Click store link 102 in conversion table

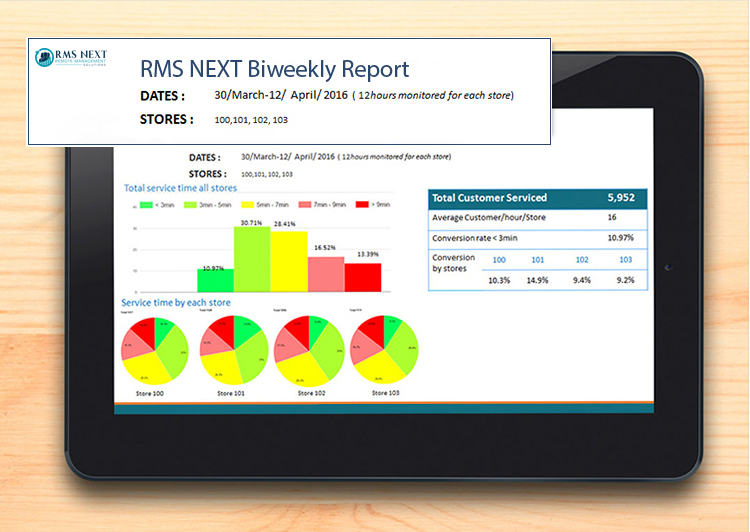click(x=582, y=260)
